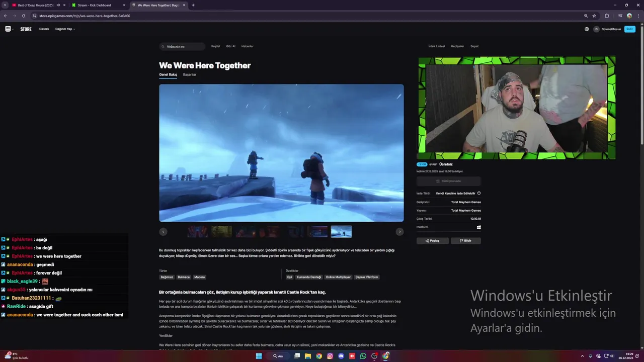Select the second carousel thumbnail with forest scene
644x362 pixels.
pyautogui.click(x=221, y=232)
